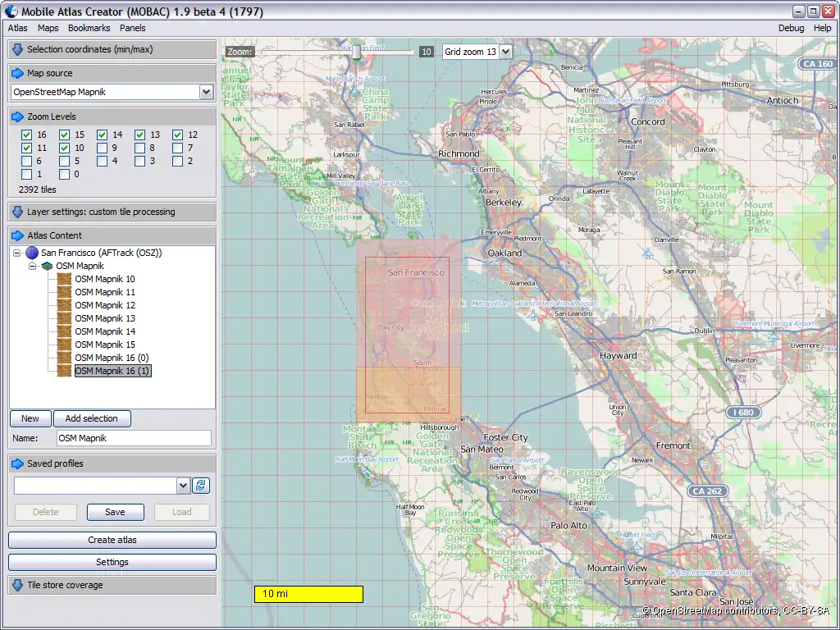Screen dimensions: 840x630
Task: Click the green layer icon of OSM Mapnik
Action: (48, 266)
